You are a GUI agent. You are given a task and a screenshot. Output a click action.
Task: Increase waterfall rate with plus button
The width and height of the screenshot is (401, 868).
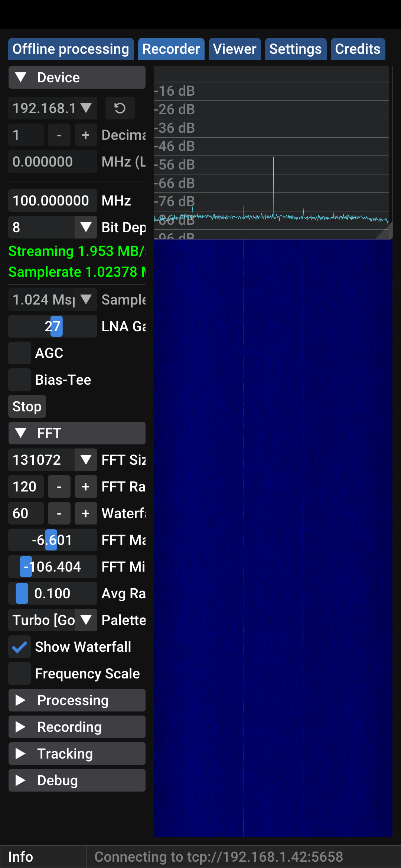85,513
